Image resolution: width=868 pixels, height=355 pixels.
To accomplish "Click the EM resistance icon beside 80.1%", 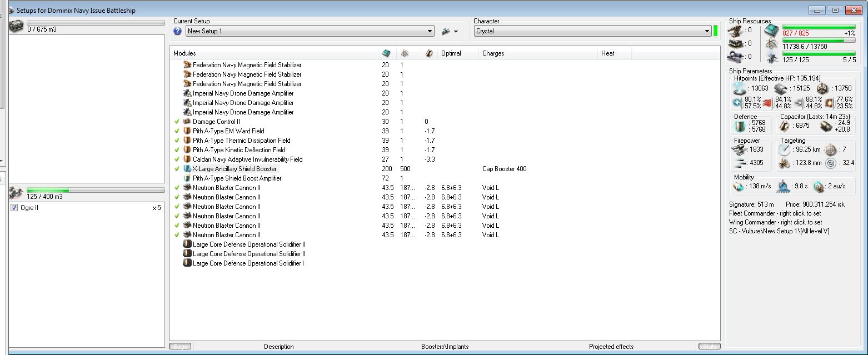I will [737, 102].
